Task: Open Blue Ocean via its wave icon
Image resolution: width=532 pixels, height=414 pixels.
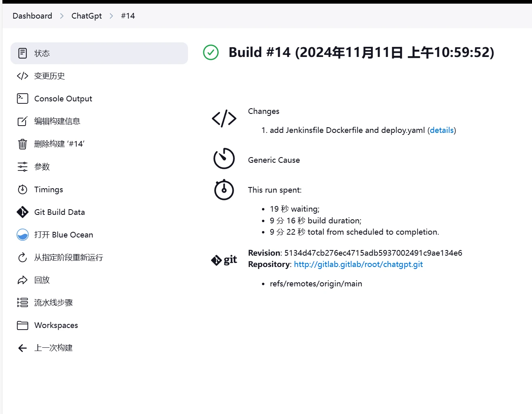Action: (23, 235)
